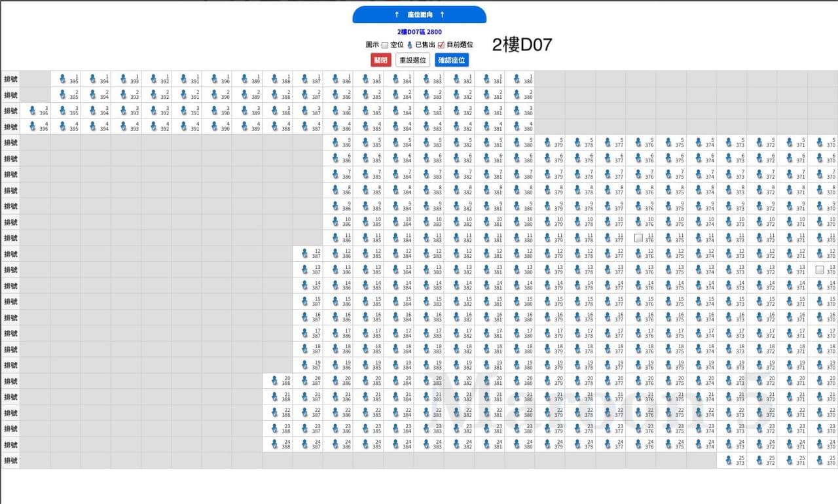Screen dimensions: 838x504
Task: Select the empty seat row 13 number 370
Action: coord(820,270)
